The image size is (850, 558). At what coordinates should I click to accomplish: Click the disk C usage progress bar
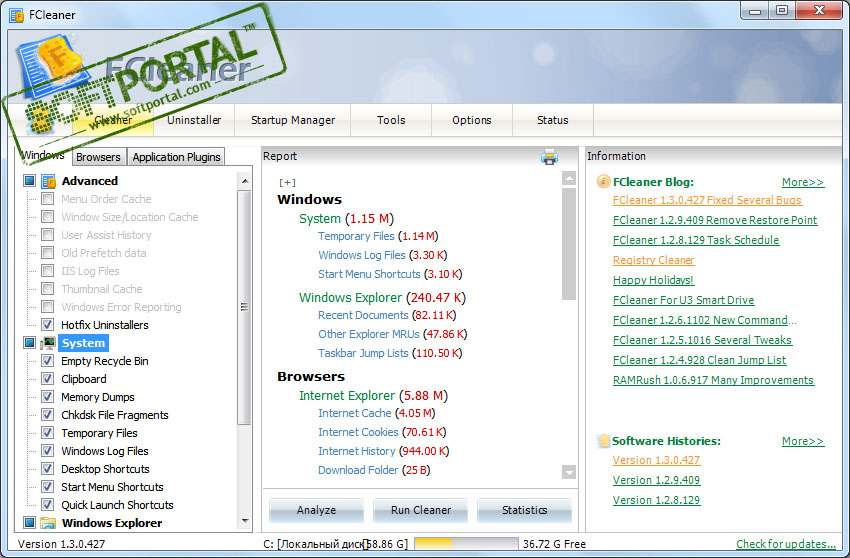pos(466,544)
